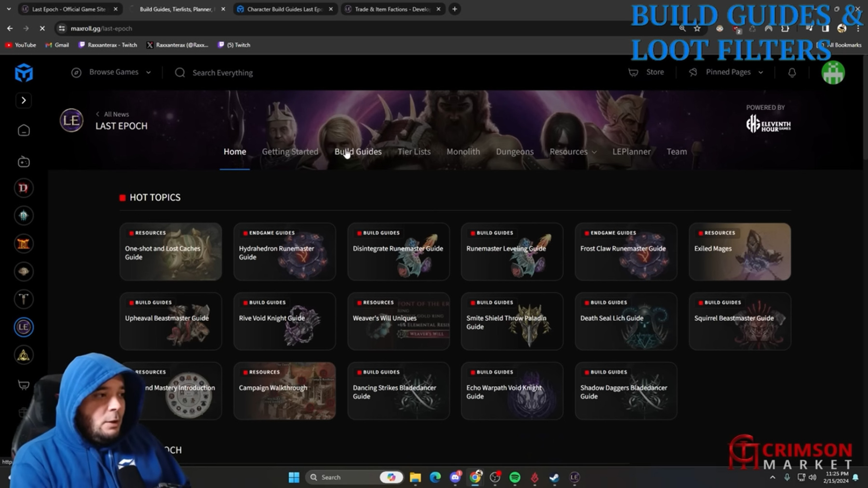
Task: Open the notifications bell icon
Action: (x=792, y=73)
